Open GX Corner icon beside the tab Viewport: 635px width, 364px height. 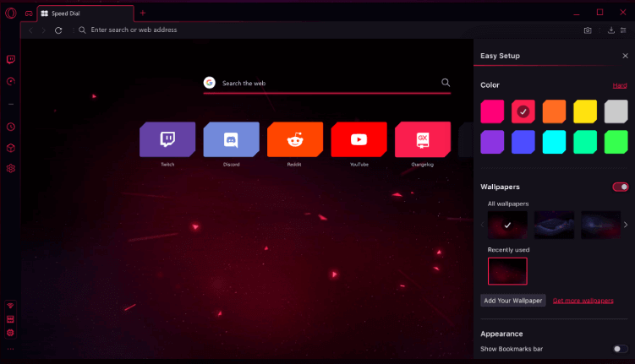click(29, 14)
